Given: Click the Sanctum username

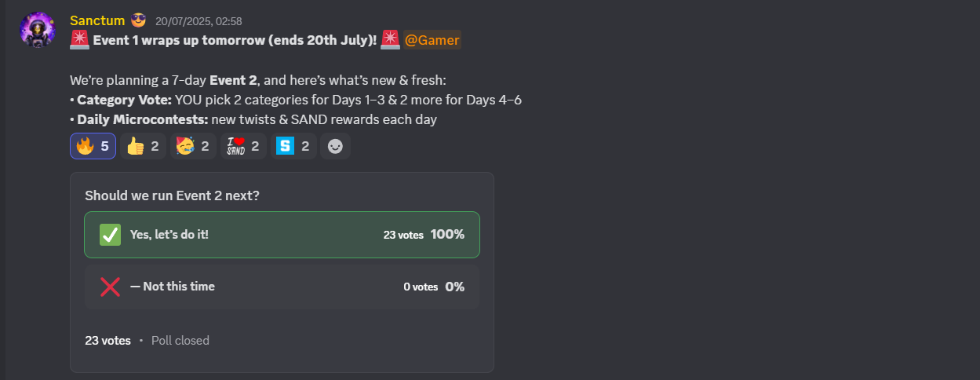Looking at the screenshot, I should coord(97,20).
